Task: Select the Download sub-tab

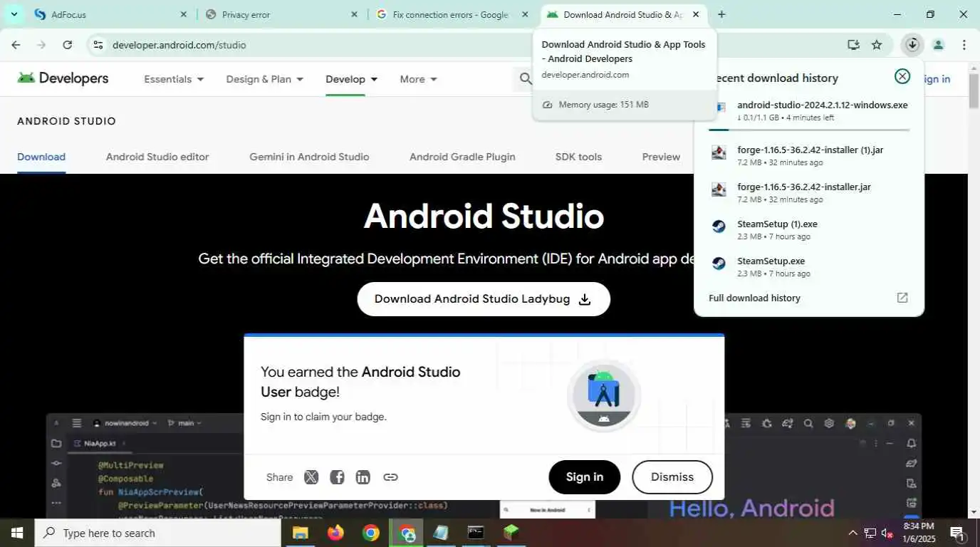Action: pos(41,157)
